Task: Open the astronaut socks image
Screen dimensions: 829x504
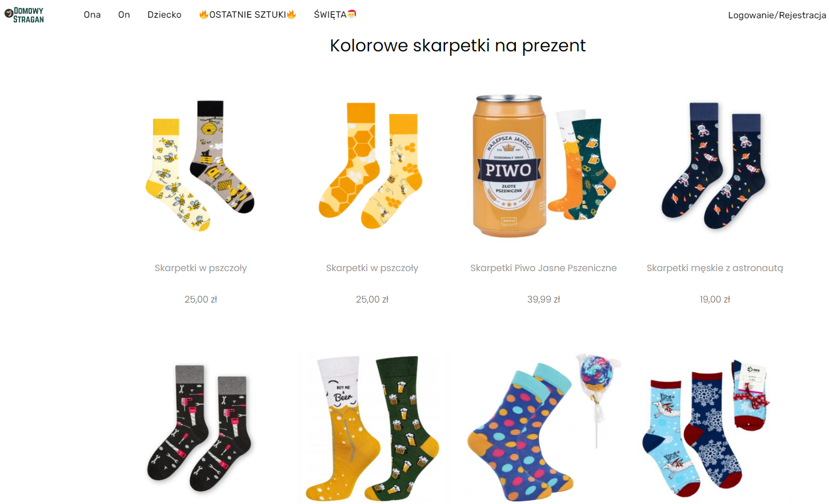Action: click(715, 166)
